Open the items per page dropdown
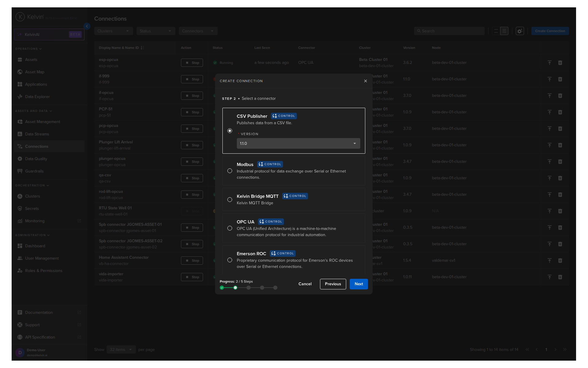 121,350
